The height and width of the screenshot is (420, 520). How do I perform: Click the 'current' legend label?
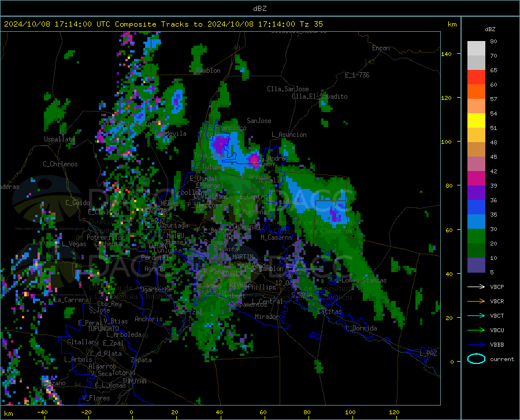[x=502, y=359]
